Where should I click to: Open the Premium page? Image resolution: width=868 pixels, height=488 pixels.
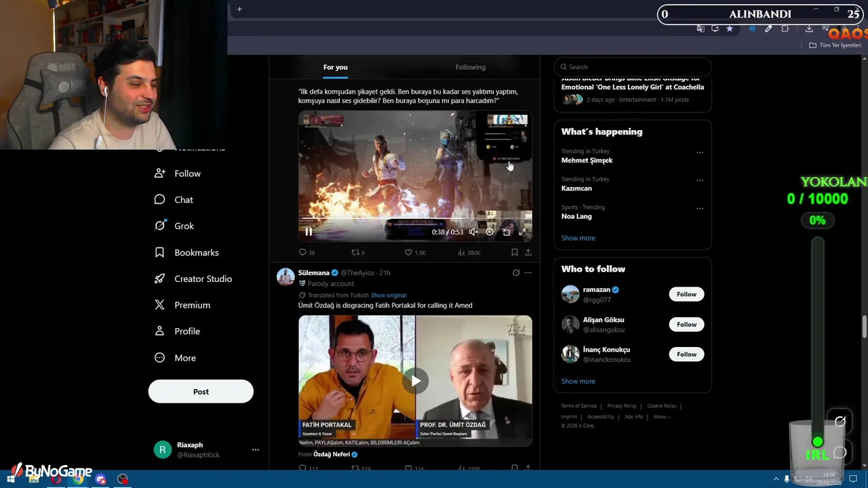tap(182, 305)
